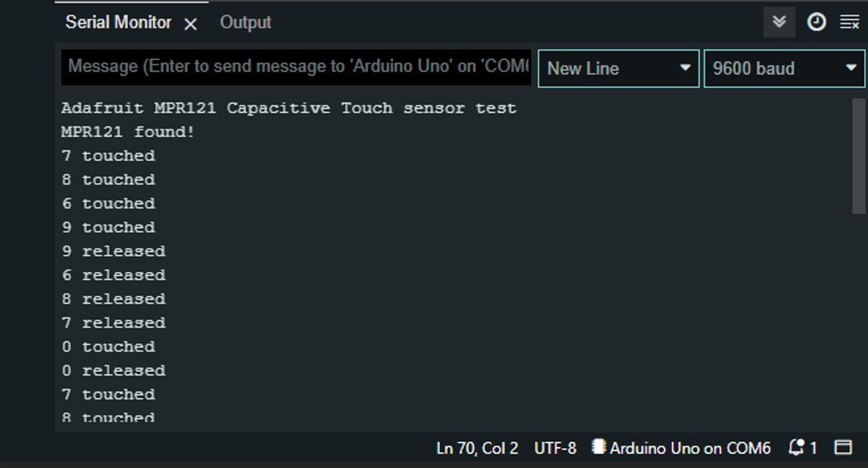868x468 pixels.
Task: Toggle timestamp display clock icon
Action: point(816,23)
